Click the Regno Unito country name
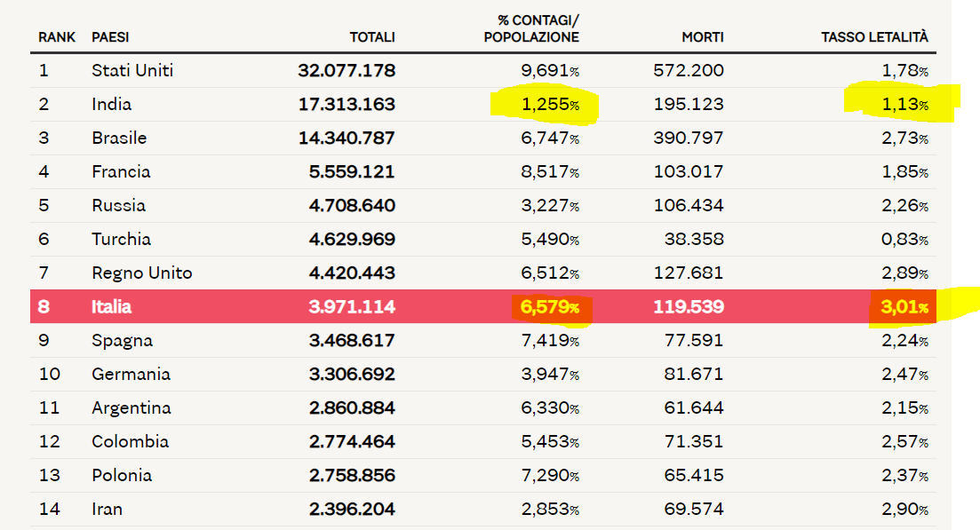The height and width of the screenshot is (530, 980). click(141, 273)
